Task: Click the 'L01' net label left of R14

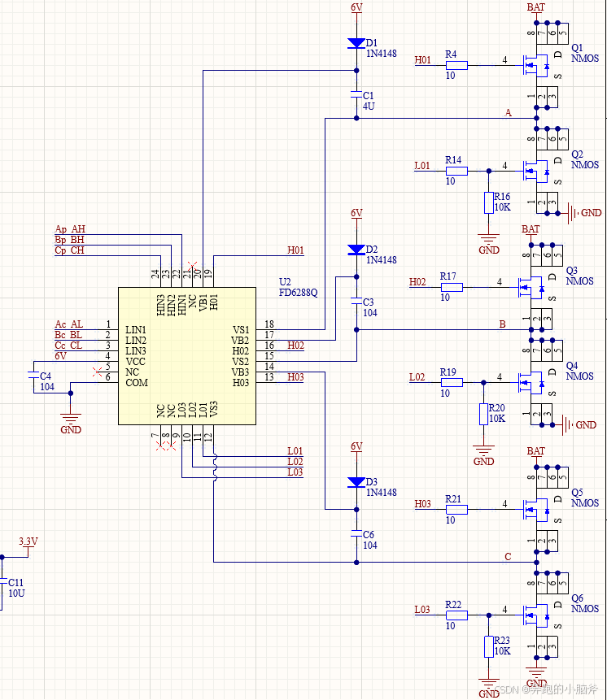Action: 422,166
